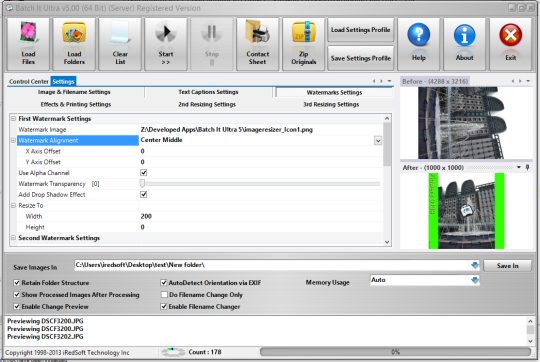This screenshot has height=362, width=540.
Task: Click the red Exit icon
Action: pyautogui.click(x=510, y=35)
